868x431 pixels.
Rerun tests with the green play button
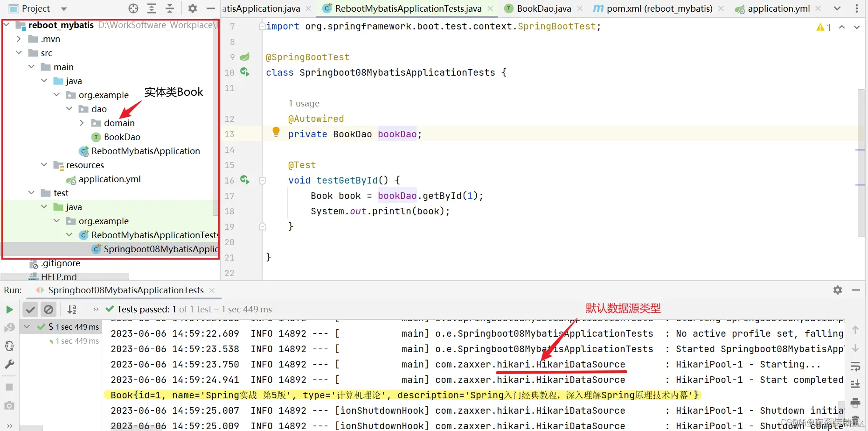tap(9, 309)
